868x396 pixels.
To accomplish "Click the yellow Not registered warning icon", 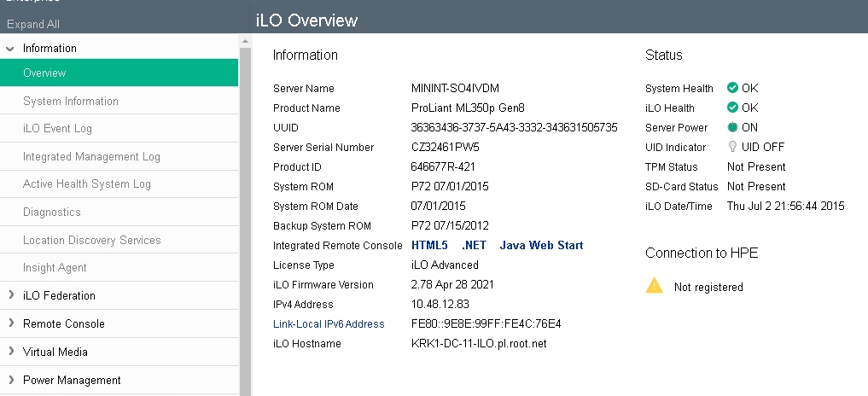I will [x=654, y=285].
